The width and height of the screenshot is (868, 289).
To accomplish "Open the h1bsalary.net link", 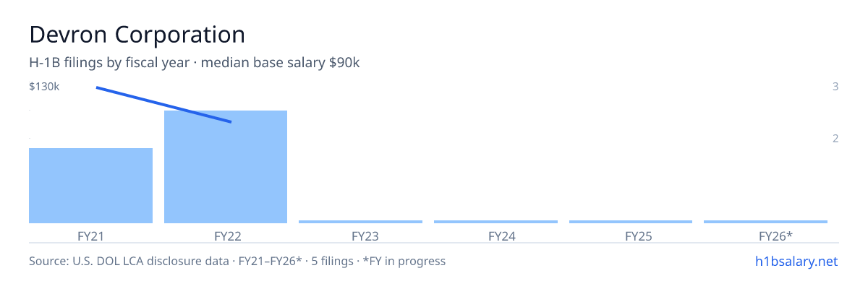I will 796,261.
